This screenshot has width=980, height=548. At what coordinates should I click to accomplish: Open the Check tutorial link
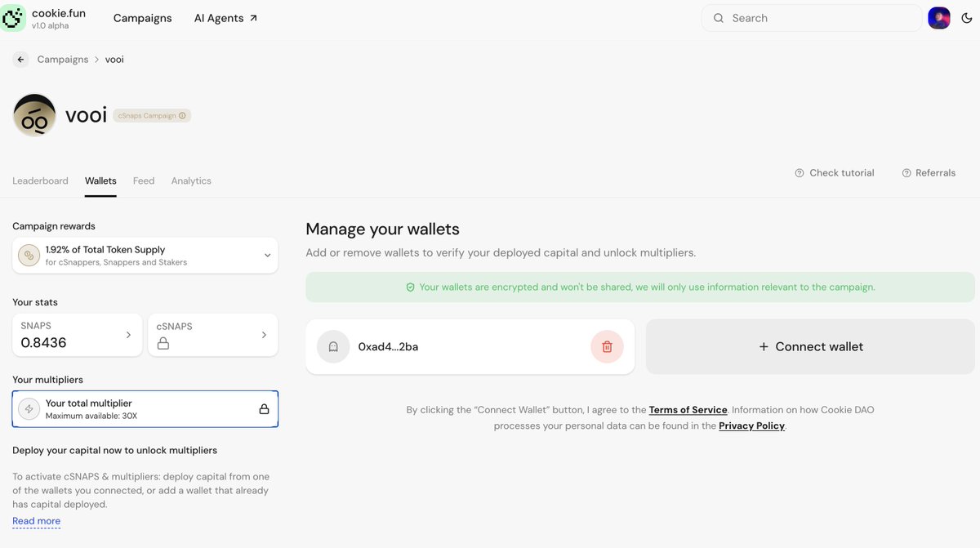tap(834, 173)
